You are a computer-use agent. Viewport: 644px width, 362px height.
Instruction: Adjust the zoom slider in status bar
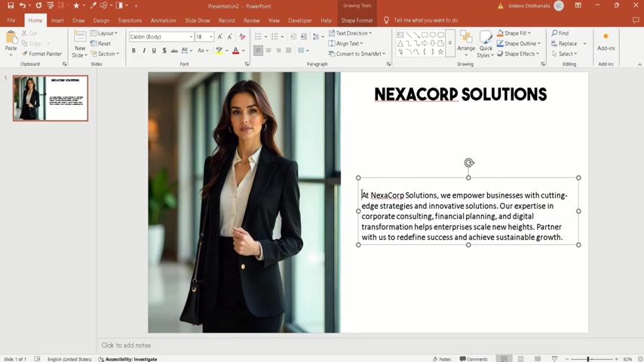tap(588, 359)
